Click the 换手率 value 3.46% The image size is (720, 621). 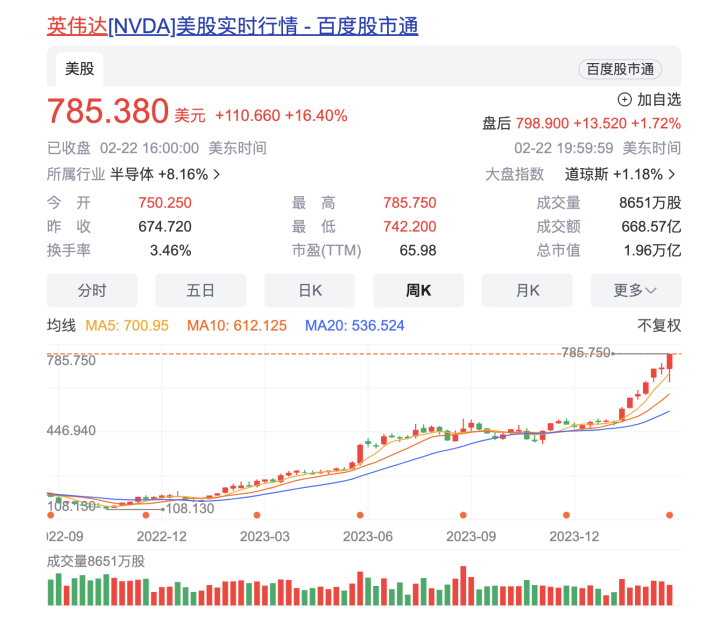tap(171, 251)
